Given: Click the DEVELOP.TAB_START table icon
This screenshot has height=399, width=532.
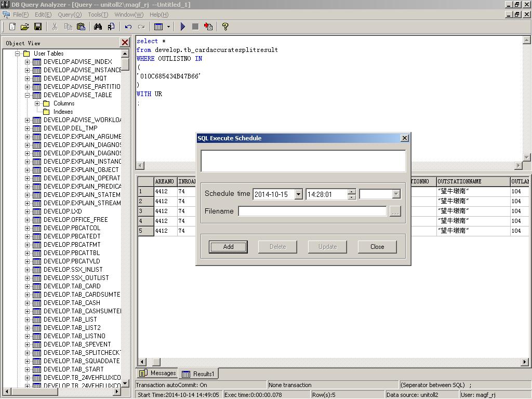Looking at the screenshot, I should click(37, 369).
